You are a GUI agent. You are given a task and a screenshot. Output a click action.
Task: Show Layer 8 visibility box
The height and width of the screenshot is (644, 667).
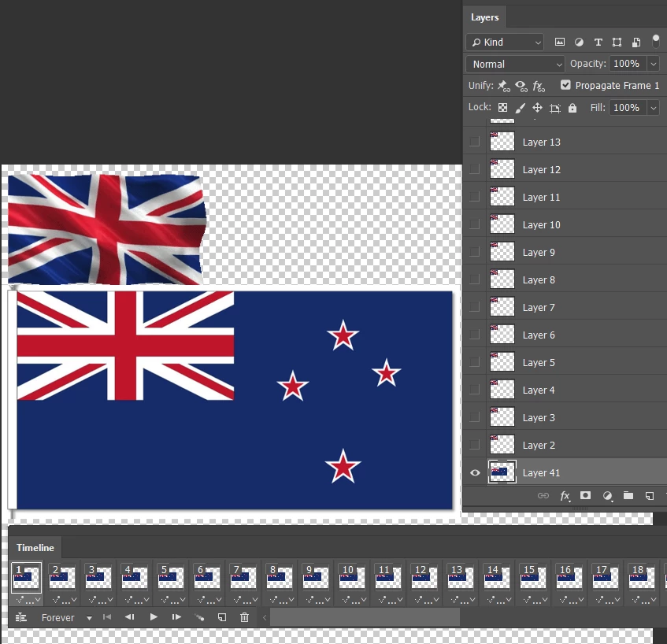(474, 279)
